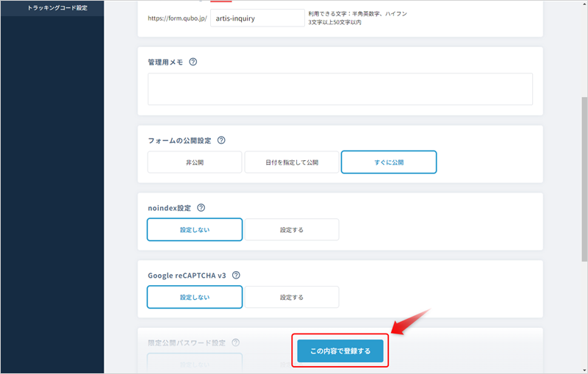Image resolution: width=588 pixels, height=374 pixels.
Task: Focus the 管理用メモ text area
Action: [340, 89]
